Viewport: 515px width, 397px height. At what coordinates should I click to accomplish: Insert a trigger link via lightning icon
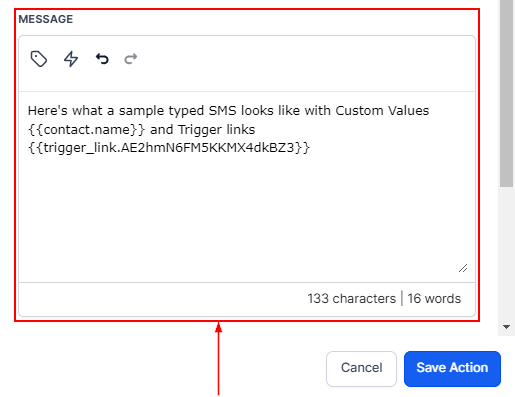click(71, 59)
